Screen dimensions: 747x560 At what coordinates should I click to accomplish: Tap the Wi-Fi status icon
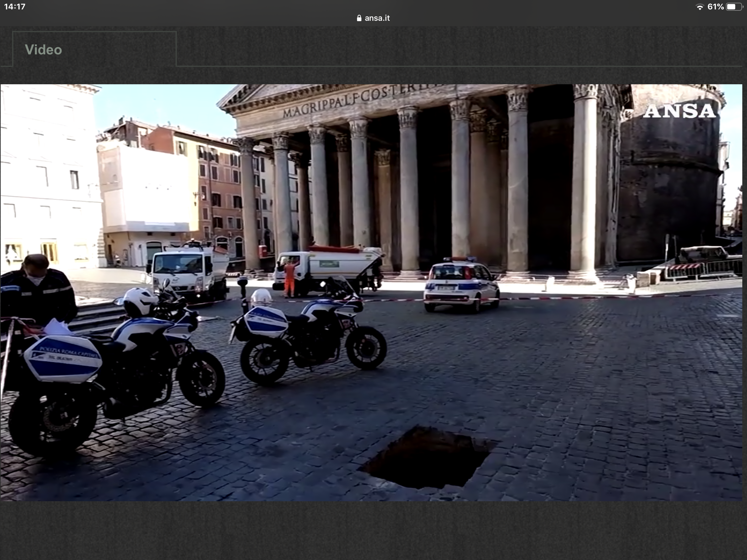pyautogui.click(x=700, y=7)
